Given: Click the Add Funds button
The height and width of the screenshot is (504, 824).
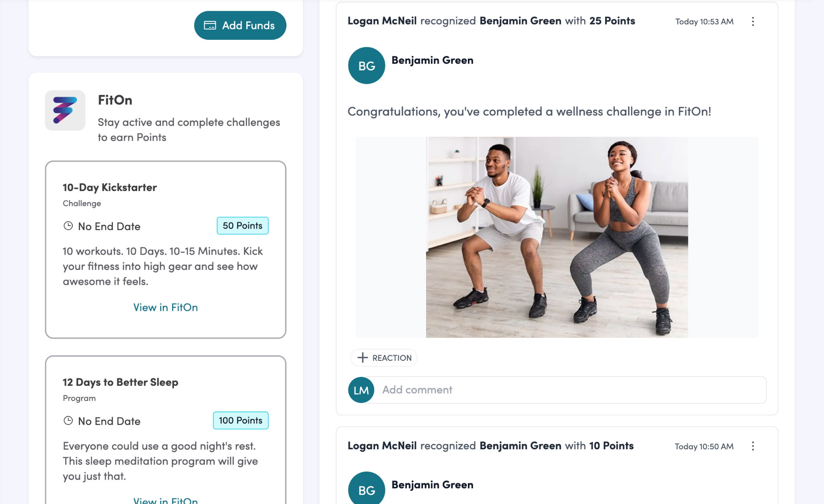Looking at the screenshot, I should pyautogui.click(x=240, y=25).
